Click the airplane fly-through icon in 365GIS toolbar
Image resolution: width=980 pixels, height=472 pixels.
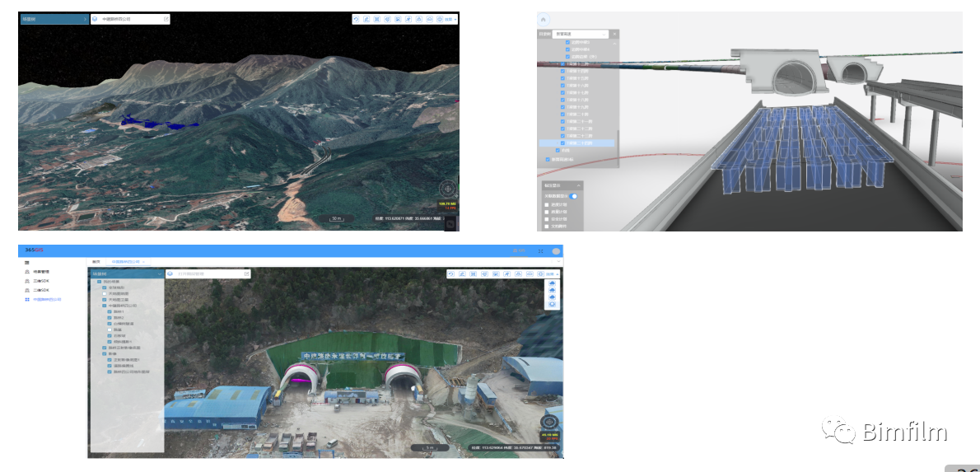506,273
